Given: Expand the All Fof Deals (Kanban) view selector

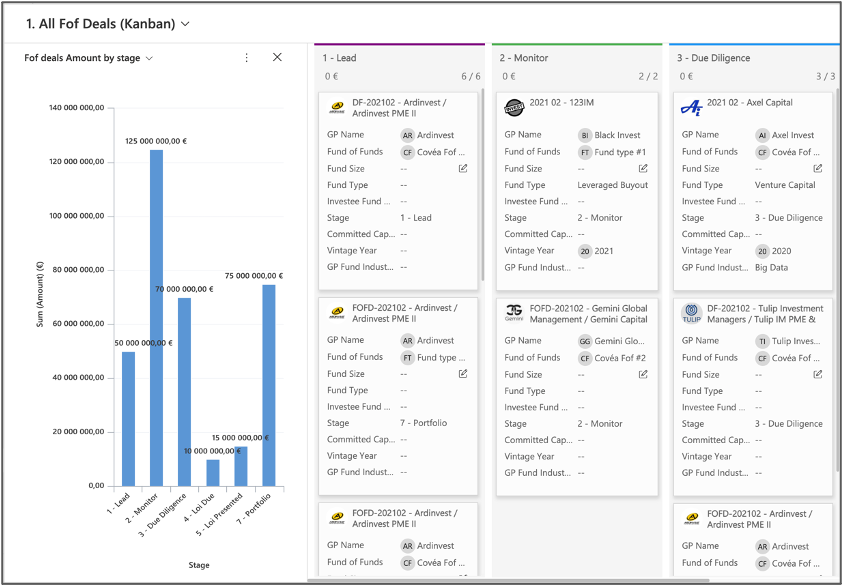Looking at the screenshot, I should [x=185, y=24].
